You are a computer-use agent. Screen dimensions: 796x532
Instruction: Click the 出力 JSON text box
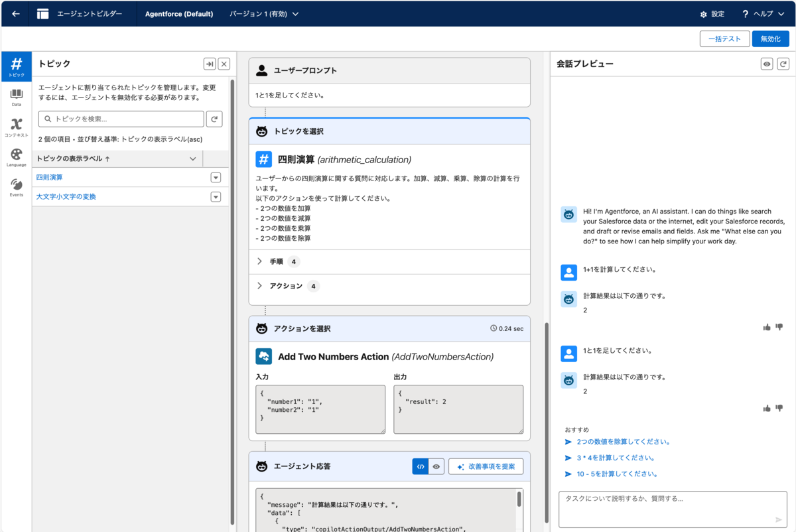(x=458, y=410)
